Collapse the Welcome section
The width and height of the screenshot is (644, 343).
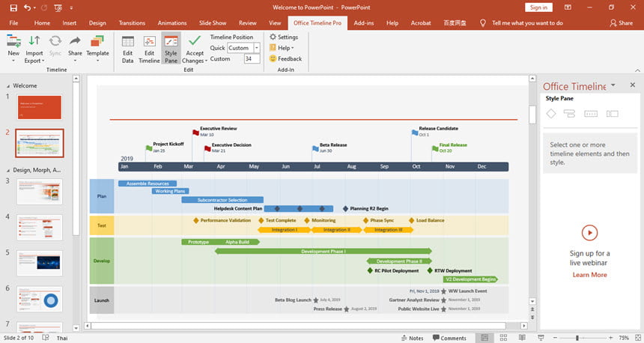coord(8,86)
